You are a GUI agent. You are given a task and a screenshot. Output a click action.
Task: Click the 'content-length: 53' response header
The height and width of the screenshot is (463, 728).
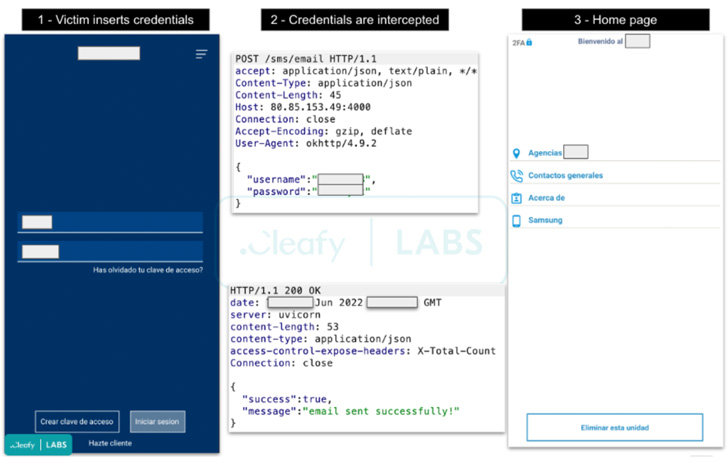(x=284, y=327)
